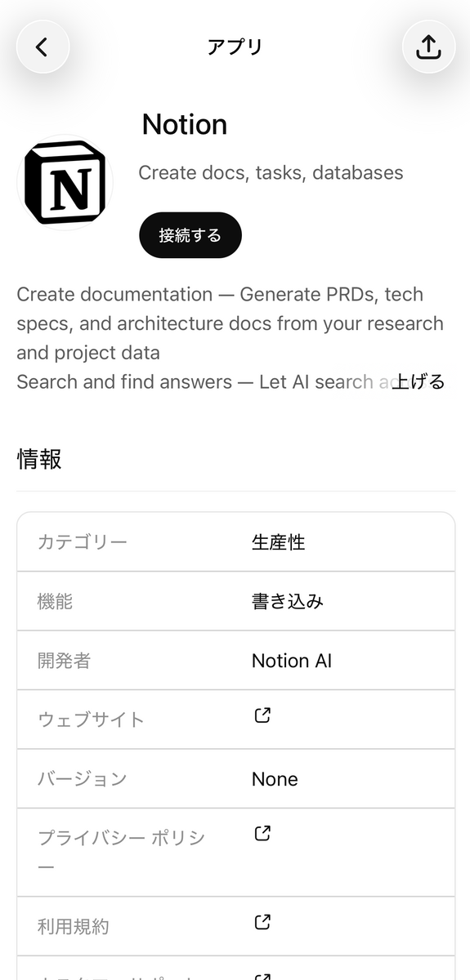
Task: Select the 利用規約 row label
Action: tap(74, 927)
